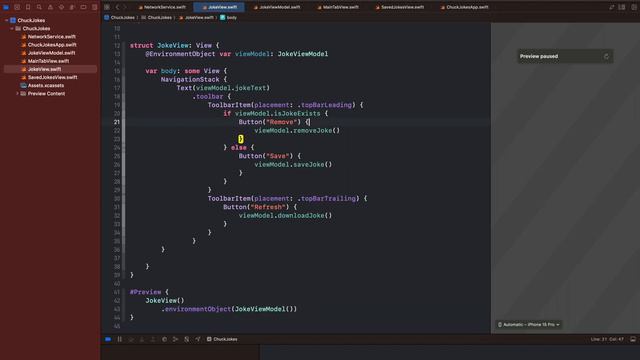
Task: Open ChuckJokes folder breadcrumb
Action: tap(156, 18)
